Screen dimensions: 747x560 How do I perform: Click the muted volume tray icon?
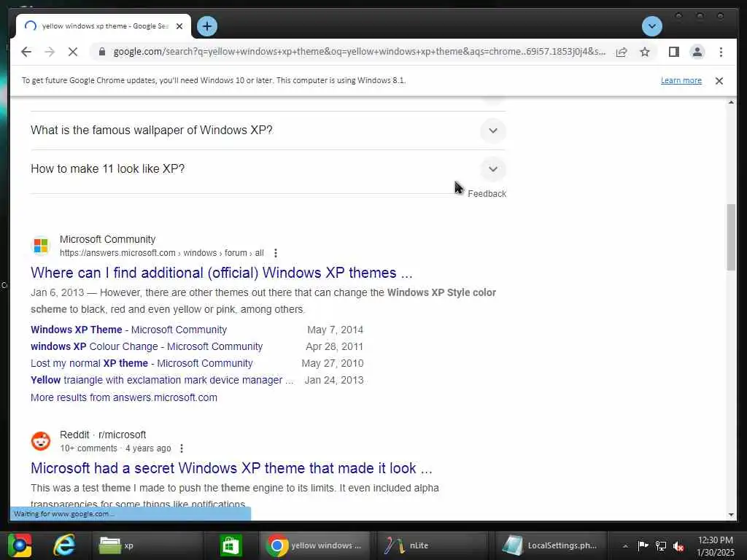[x=678, y=546]
